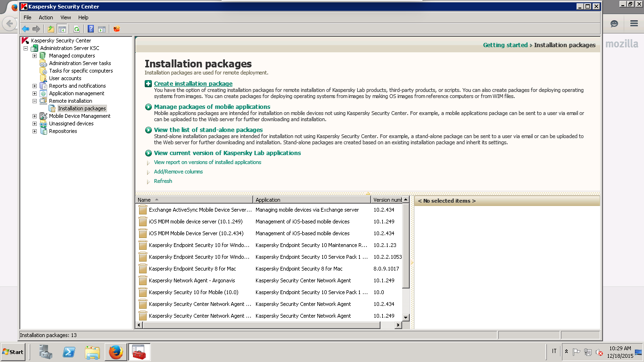
Task: Select Administration Server tasks in the tree
Action: click(80, 63)
